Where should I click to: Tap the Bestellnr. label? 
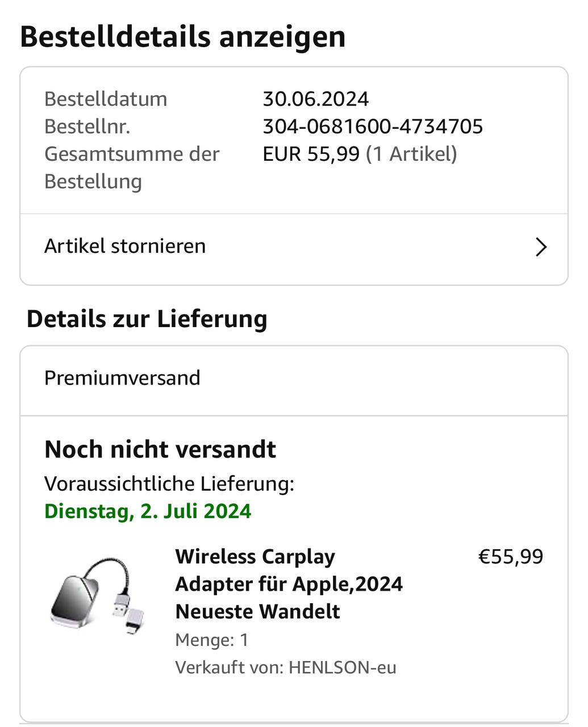(87, 126)
